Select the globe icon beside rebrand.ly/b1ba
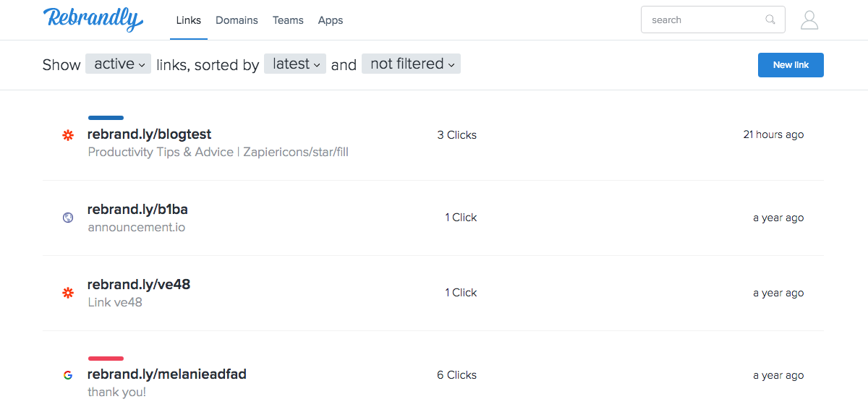Screen dimensions: 868x420 click(67, 217)
